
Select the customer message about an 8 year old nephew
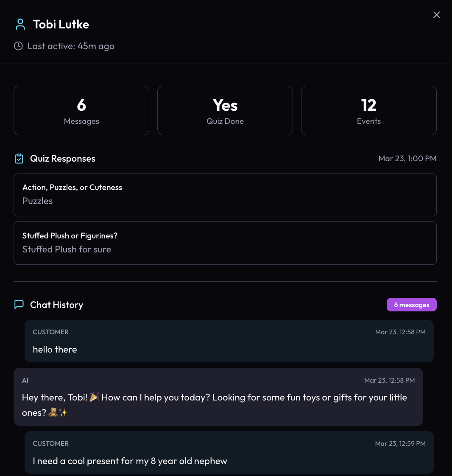tap(229, 453)
